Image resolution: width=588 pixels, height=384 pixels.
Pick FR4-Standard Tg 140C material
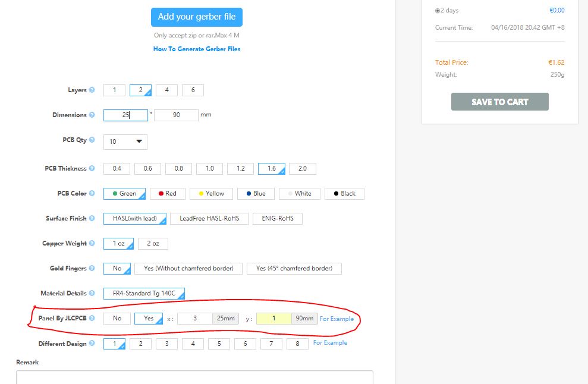pyautogui.click(x=144, y=294)
